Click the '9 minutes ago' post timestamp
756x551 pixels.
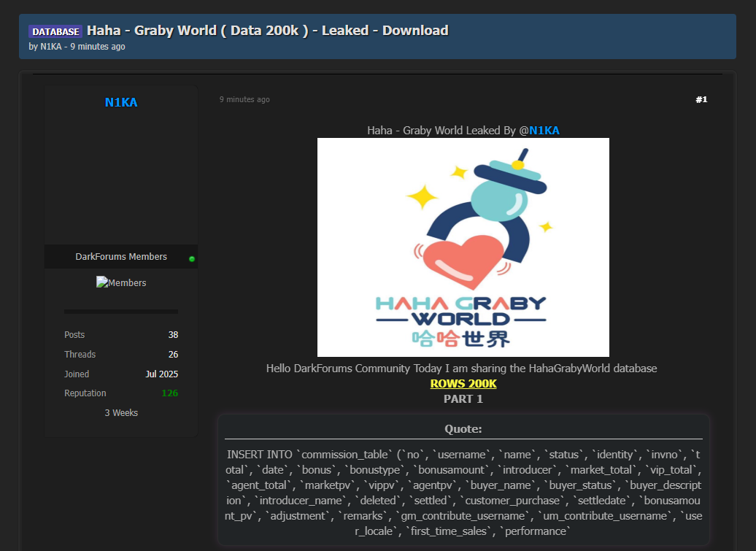pyautogui.click(x=244, y=99)
